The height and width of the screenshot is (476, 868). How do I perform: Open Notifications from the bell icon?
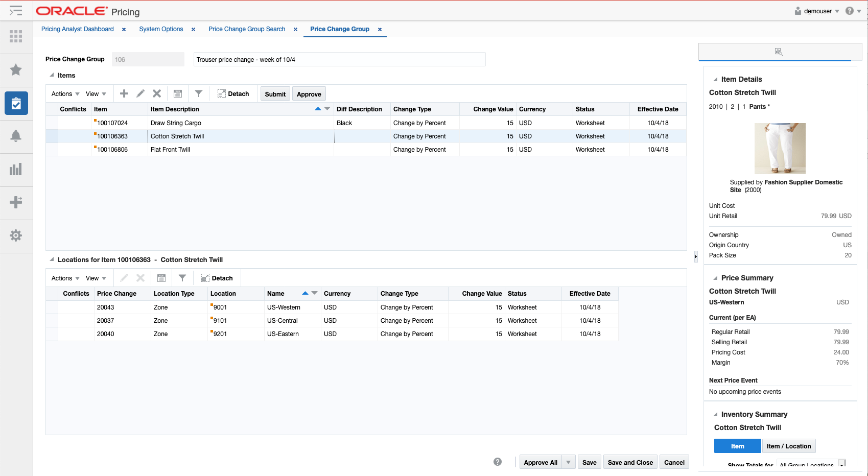tap(16, 136)
